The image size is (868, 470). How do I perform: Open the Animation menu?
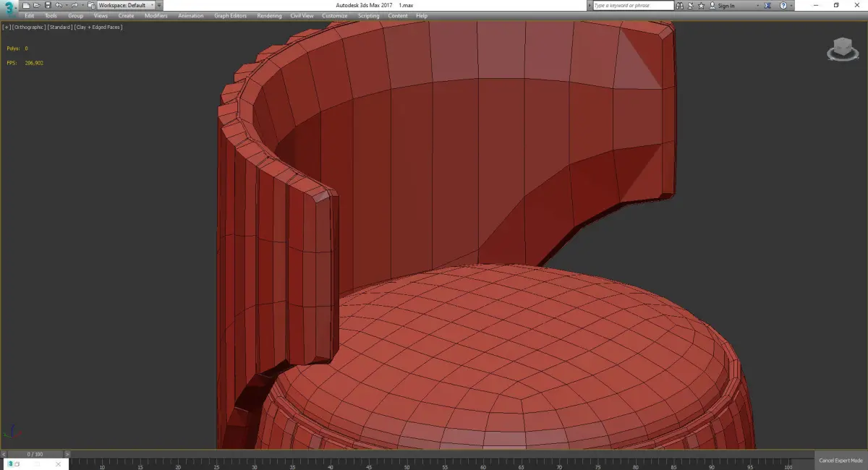coord(191,16)
